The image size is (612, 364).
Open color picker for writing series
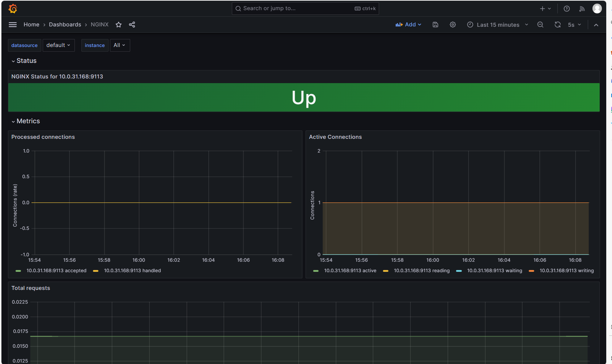[x=531, y=271]
